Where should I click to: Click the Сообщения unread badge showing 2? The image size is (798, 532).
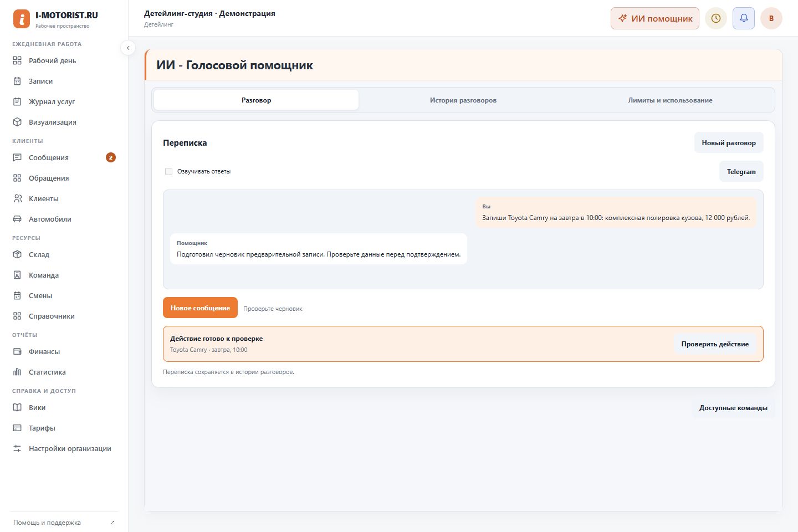(x=111, y=157)
